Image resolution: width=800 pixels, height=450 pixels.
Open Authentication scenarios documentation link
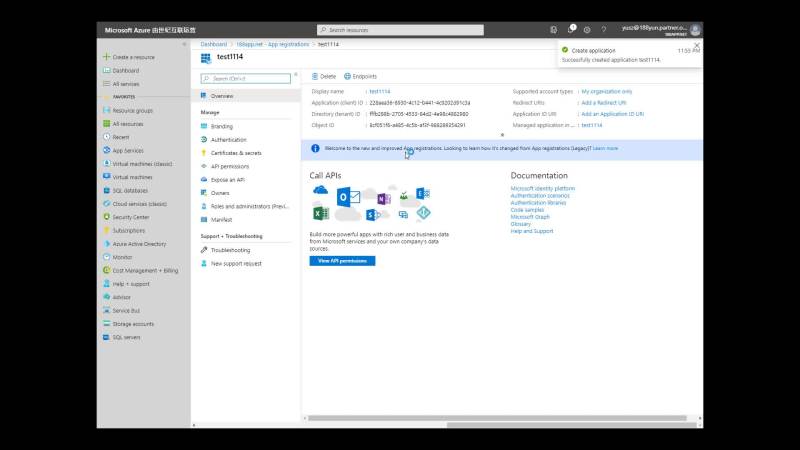540,195
